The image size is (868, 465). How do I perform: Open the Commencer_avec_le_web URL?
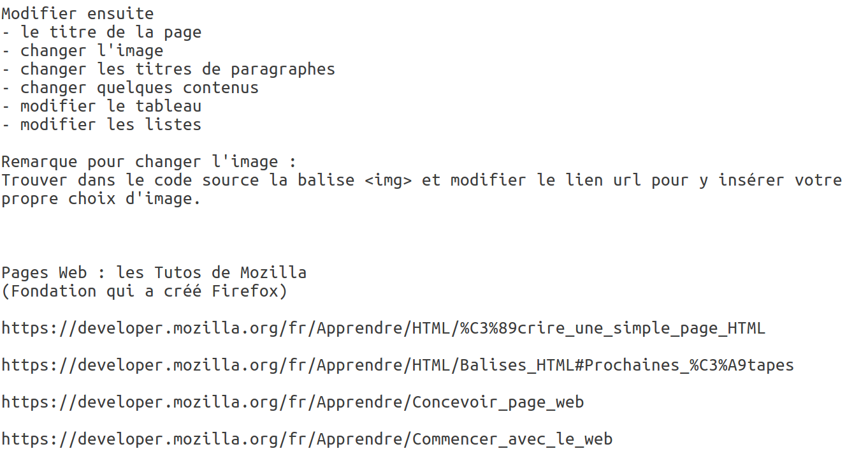(307, 439)
